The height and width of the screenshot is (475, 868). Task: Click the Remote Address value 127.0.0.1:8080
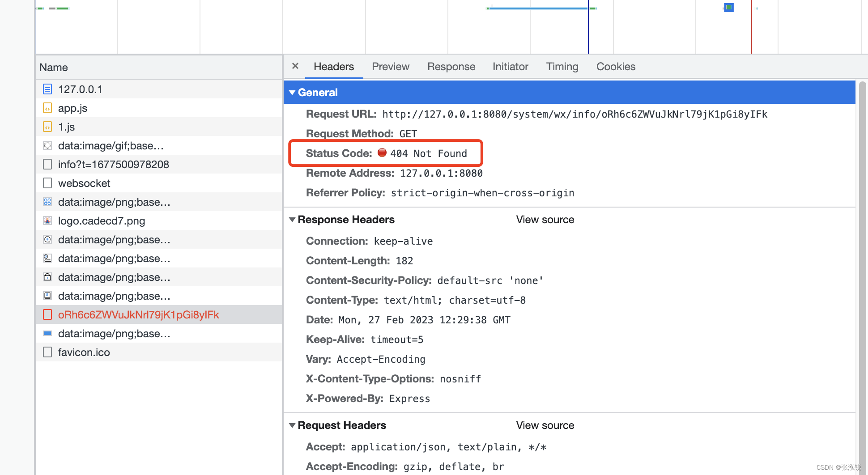pyautogui.click(x=441, y=173)
